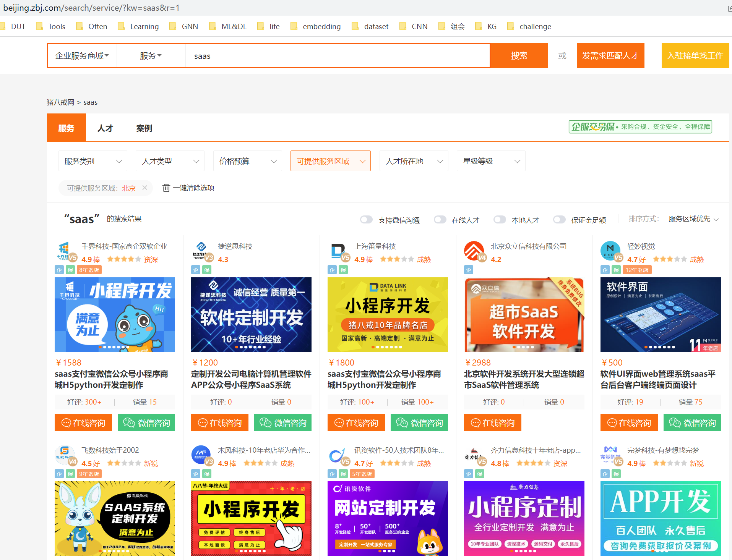Viewport: 732px width, 560px height.
Task: Navigate back via 猪八戒网 breadcrumb link
Action: (x=60, y=102)
